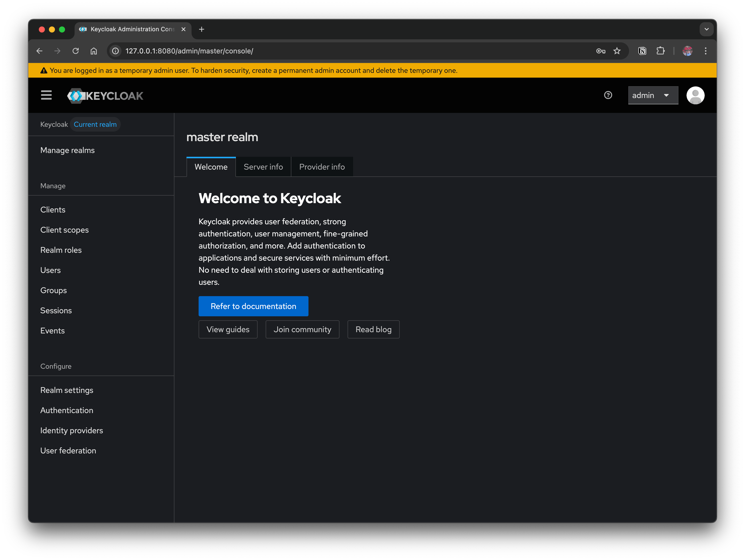Open Manage realms in sidebar
This screenshot has height=560, width=745.
(101, 150)
